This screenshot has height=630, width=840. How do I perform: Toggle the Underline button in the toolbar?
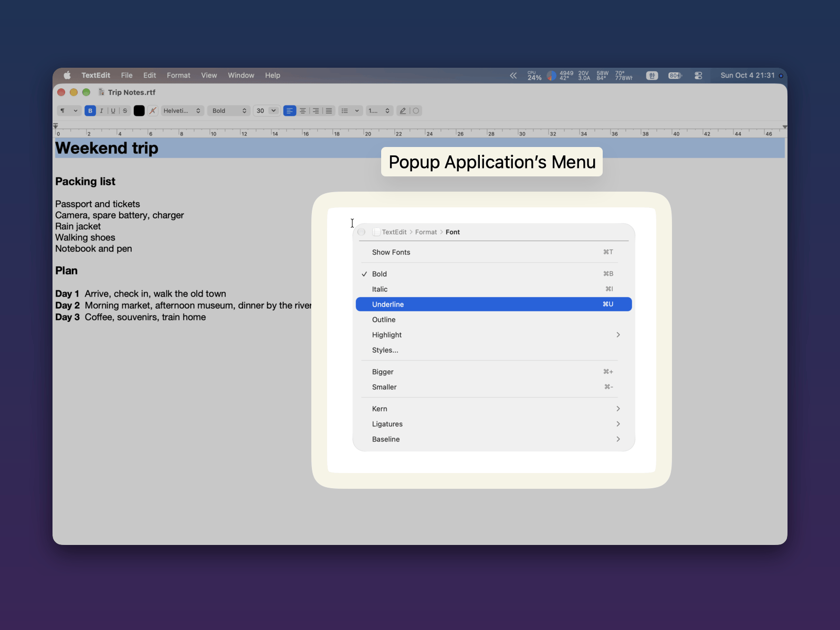(113, 111)
